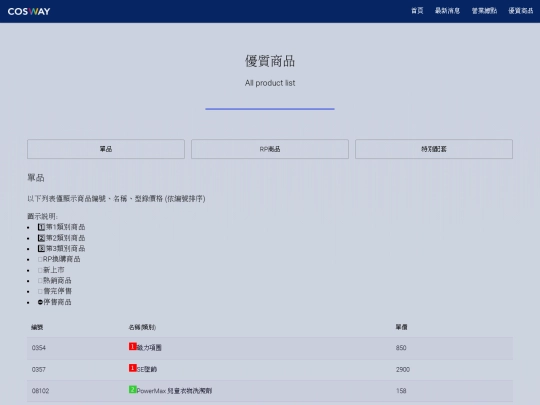Click the RP換購商品 legend icon
Viewport: 540px width, 405px height.
[40, 259]
